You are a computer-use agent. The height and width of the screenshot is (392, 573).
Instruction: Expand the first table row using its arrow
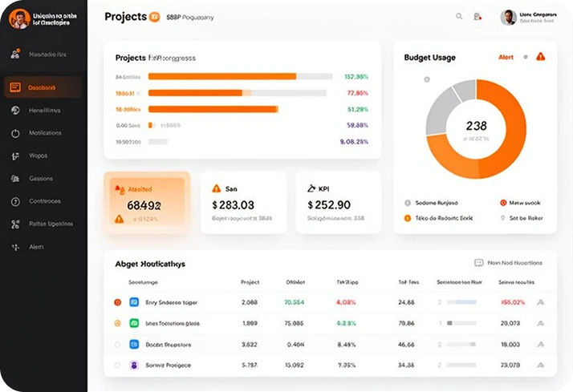pyautogui.click(x=540, y=302)
